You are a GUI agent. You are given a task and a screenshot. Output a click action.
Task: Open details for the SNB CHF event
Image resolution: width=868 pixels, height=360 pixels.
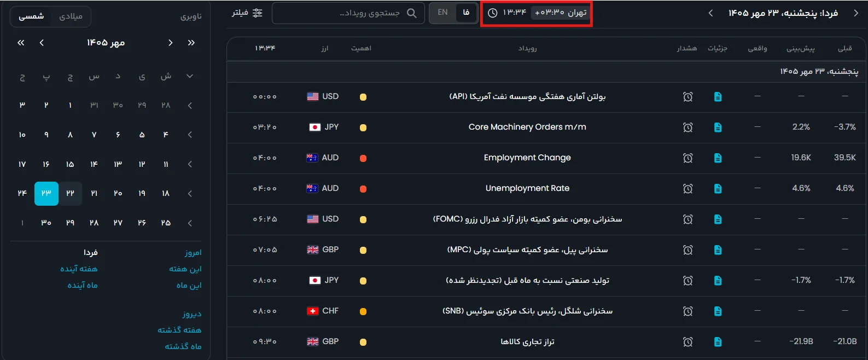click(718, 311)
